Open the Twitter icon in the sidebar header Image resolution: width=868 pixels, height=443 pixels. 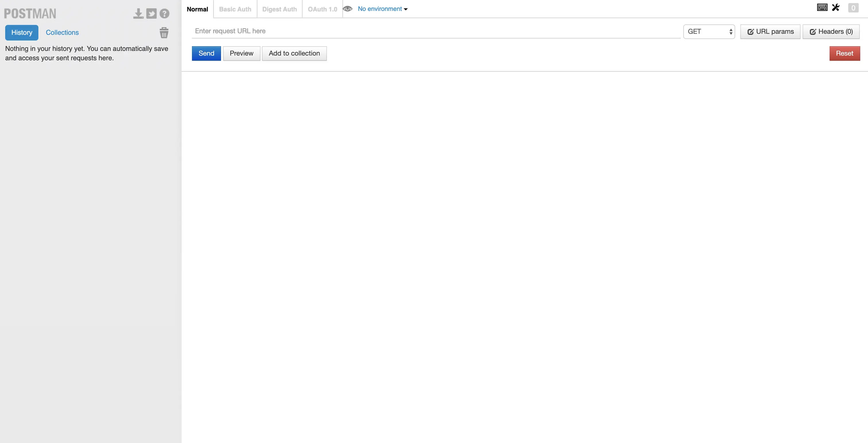click(151, 14)
